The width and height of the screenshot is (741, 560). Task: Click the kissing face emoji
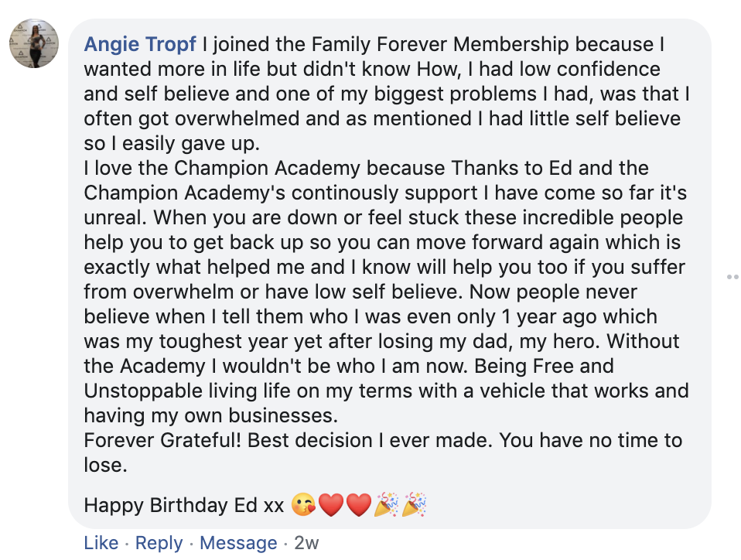tap(305, 506)
